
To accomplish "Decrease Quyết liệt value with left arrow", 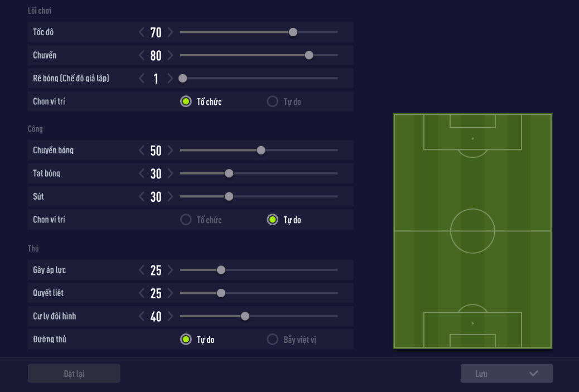I will (142, 293).
